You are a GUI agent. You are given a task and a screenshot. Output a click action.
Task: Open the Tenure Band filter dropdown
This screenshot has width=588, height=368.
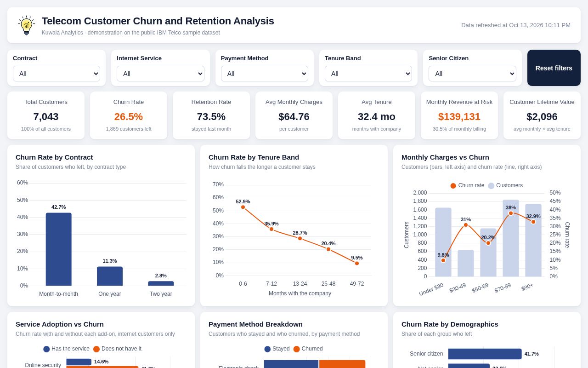coord(368,74)
